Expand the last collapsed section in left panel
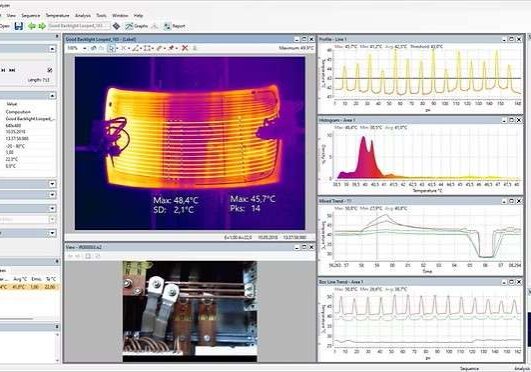Screen dimensions: 531x372 click(52, 233)
